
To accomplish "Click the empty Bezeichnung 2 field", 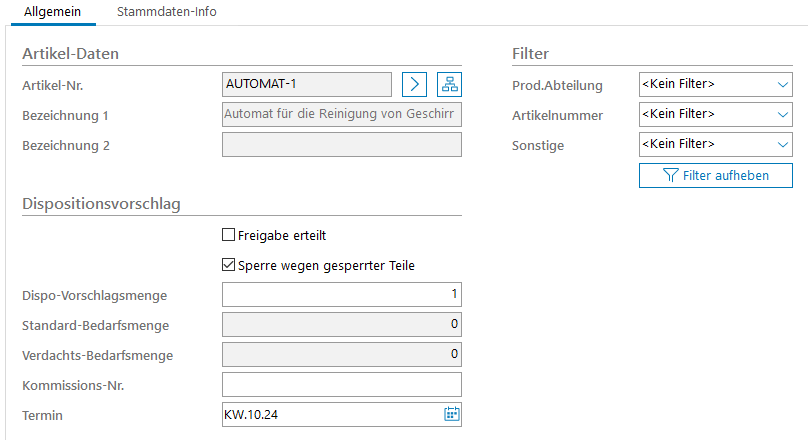I will click(x=341, y=145).
